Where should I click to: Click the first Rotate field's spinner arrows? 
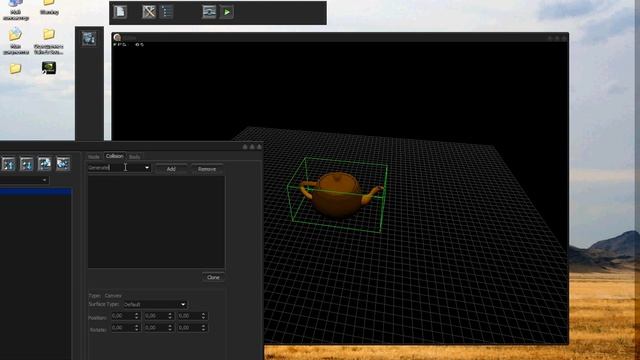pyautogui.click(x=137, y=328)
